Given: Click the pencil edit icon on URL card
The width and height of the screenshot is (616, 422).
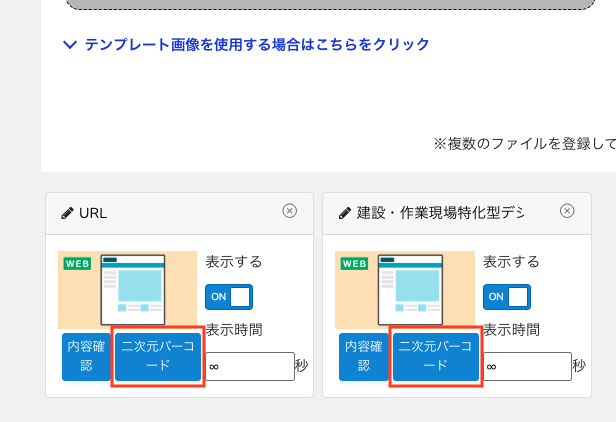Looking at the screenshot, I should click(x=67, y=213).
